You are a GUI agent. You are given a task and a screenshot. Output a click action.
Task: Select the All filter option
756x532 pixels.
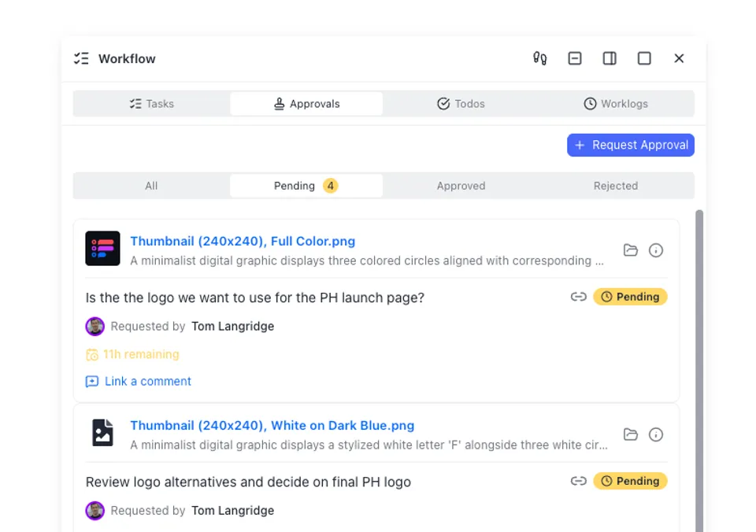pyautogui.click(x=151, y=186)
